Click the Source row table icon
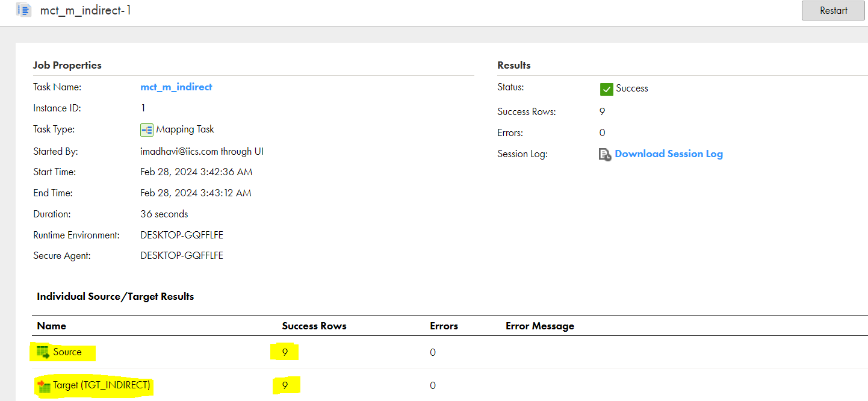This screenshot has height=401, width=868. click(x=43, y=352)
